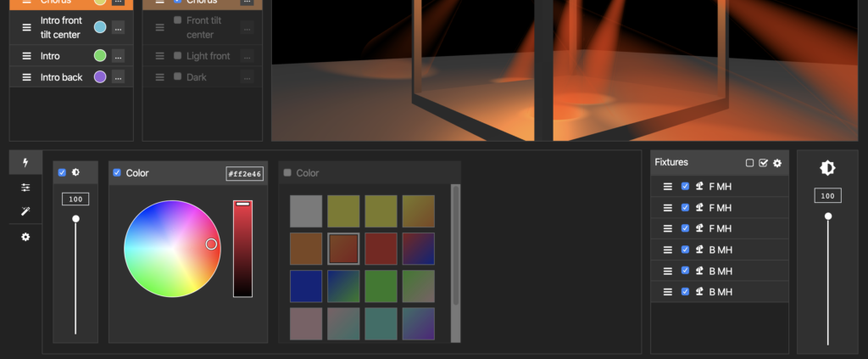Uncheck the first F MH fixture checkbox

point(685,186)
